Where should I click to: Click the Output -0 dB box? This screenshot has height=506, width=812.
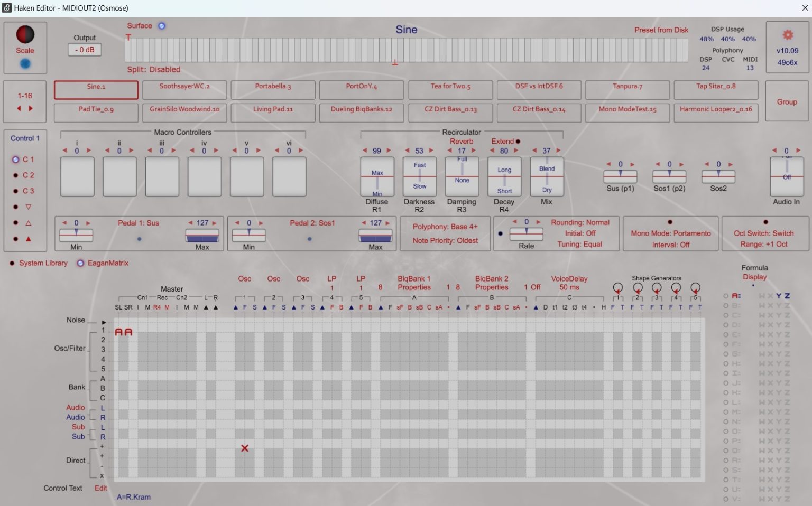(x=85, y=50)
